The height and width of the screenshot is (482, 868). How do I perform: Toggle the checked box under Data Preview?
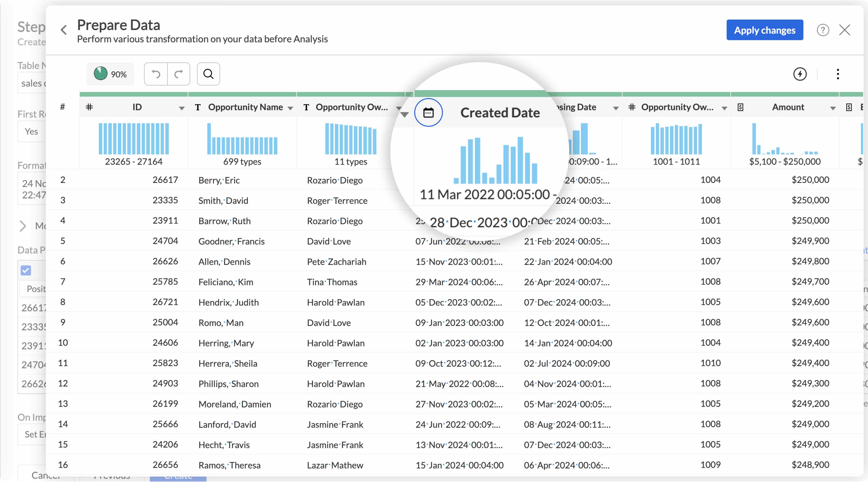26,270
